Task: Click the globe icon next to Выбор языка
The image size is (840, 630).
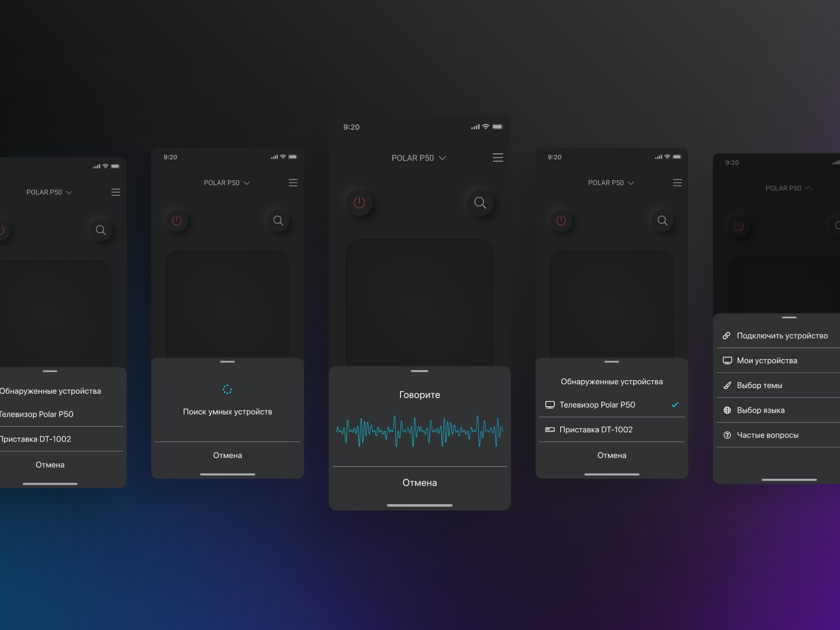Action: tap(727, 410)
